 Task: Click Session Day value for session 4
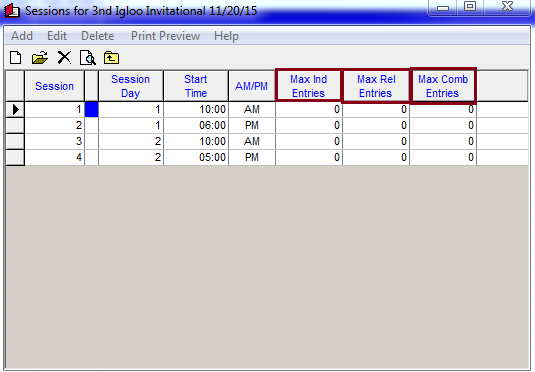131,157
